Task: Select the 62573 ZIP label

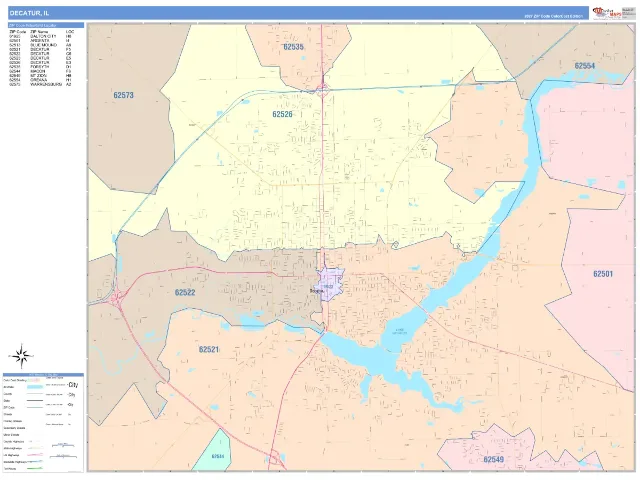Action: [x=123, y=95]
